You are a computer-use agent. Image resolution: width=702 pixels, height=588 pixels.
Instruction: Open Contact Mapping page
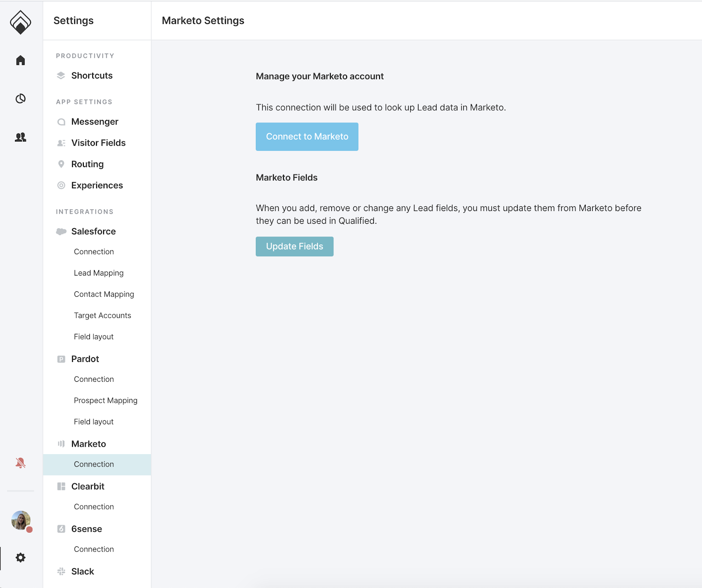(x=104, y=294)
